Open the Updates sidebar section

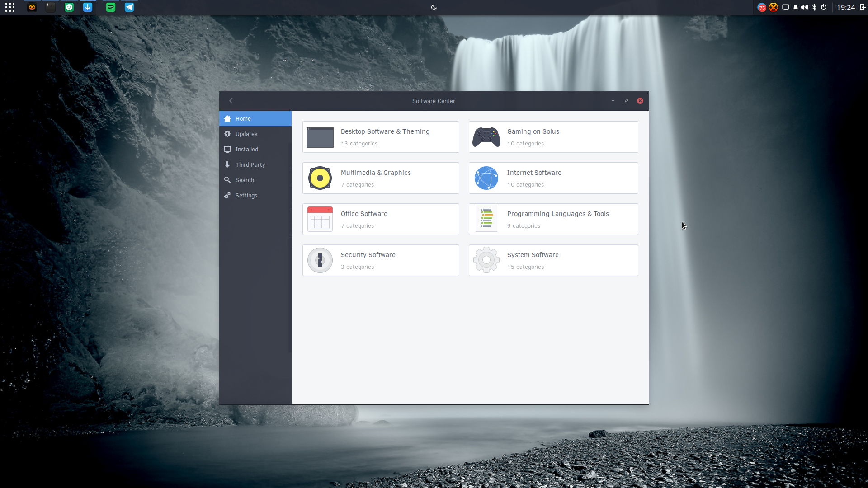255,134
